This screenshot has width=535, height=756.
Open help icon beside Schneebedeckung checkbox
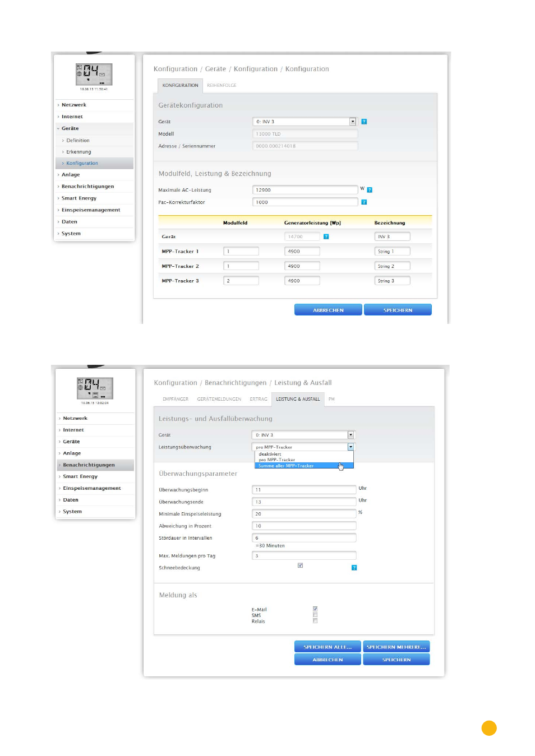(x=354, y=568)
